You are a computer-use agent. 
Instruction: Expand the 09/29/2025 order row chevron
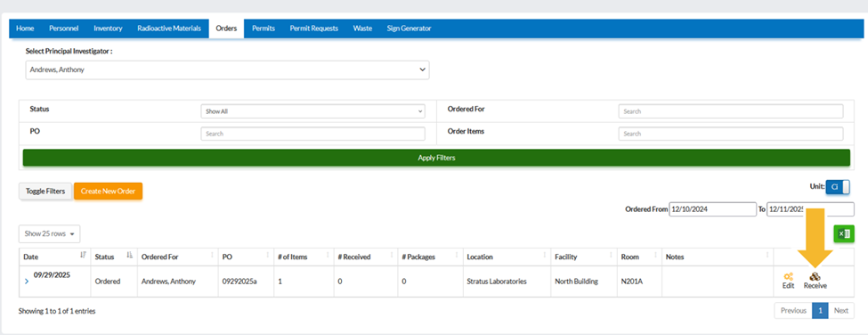[x=27, y=282]
